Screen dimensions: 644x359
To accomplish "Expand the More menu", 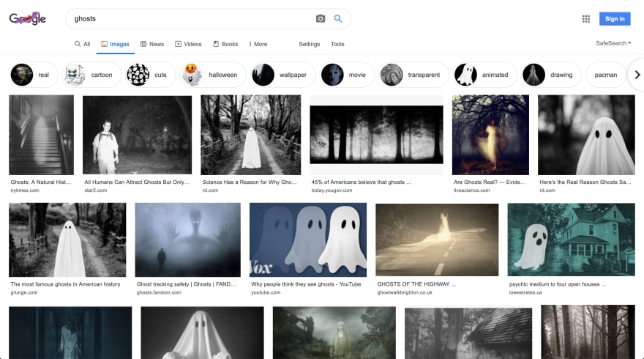I will pos(258,44).
